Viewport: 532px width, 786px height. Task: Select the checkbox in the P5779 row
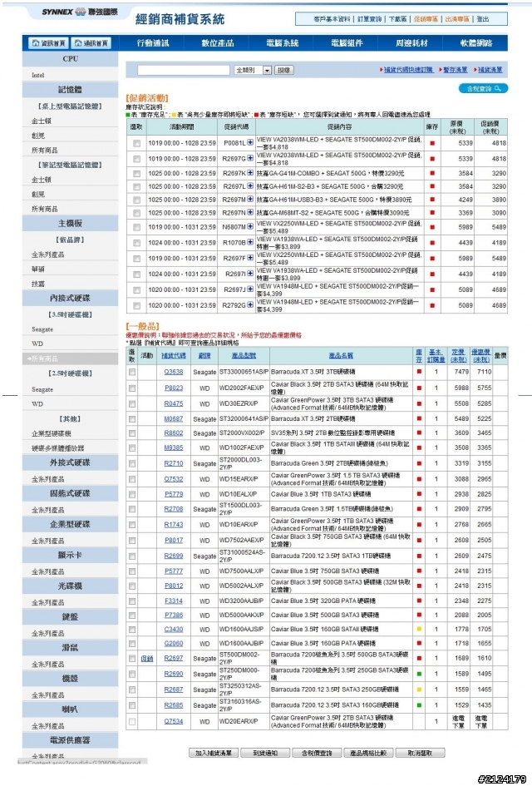pyautogui.click(x=132, y=494)
